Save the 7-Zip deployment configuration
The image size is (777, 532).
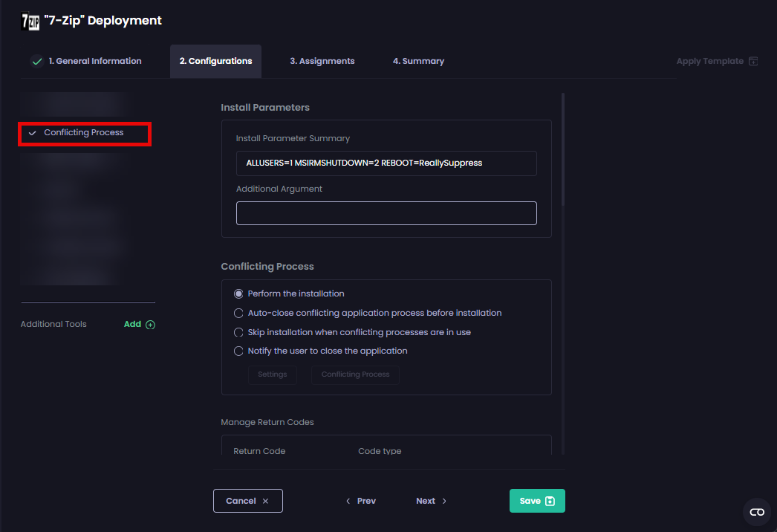coord(537,500)
